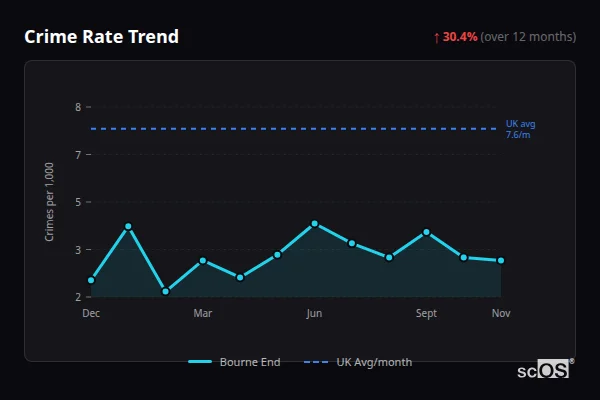Click the Mar data point
The width and height of the screenshot is (600, 400).
tap(203, 261)
